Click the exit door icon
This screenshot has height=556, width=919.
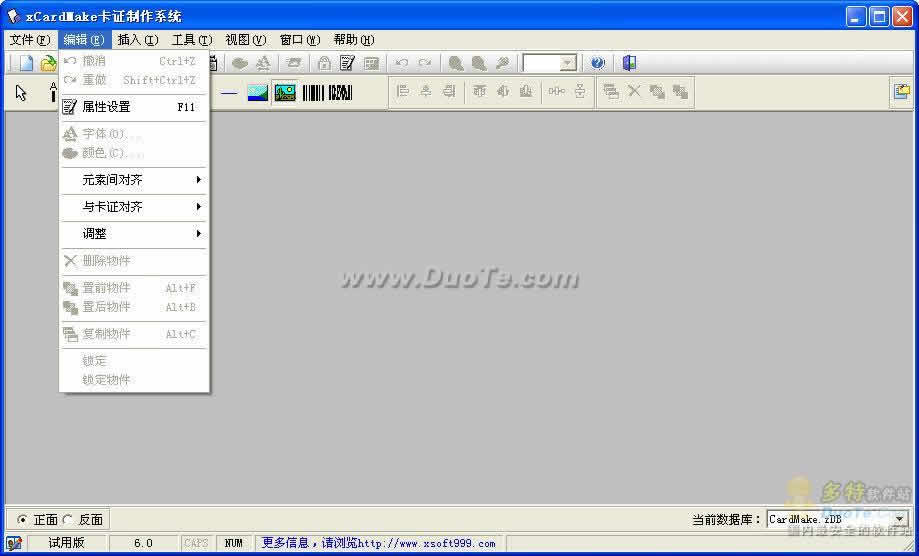click(x=629, y=63)
